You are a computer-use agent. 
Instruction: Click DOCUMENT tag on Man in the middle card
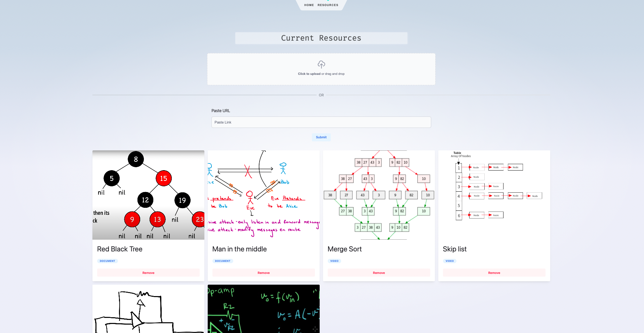coord(223,261)
